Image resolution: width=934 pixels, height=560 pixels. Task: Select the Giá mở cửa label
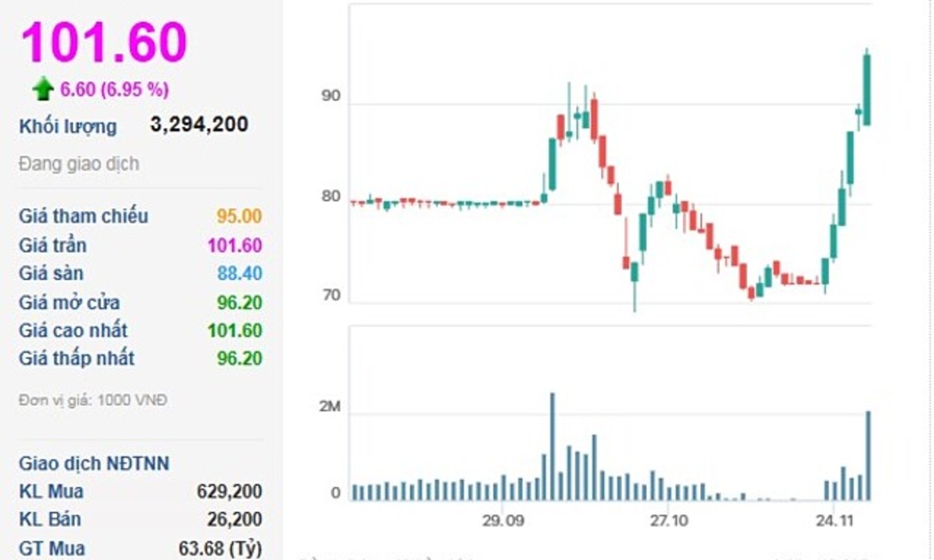pos(69,302)
